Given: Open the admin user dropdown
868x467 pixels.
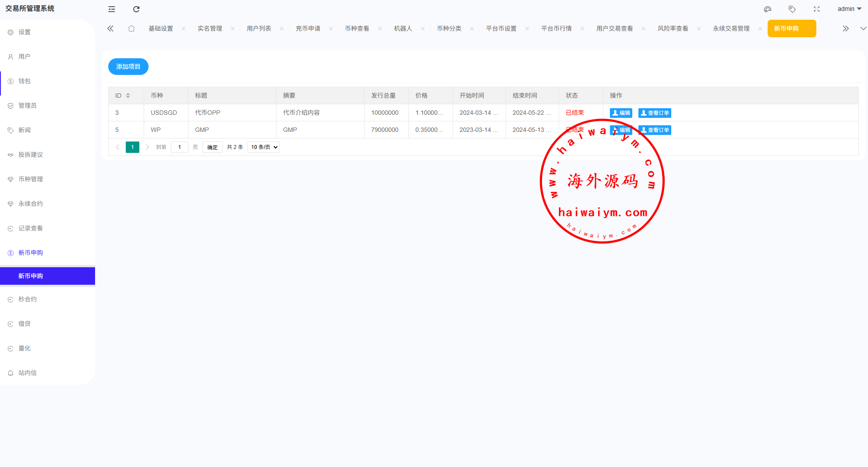Looking at the screenshot, I should click(849, 9).
